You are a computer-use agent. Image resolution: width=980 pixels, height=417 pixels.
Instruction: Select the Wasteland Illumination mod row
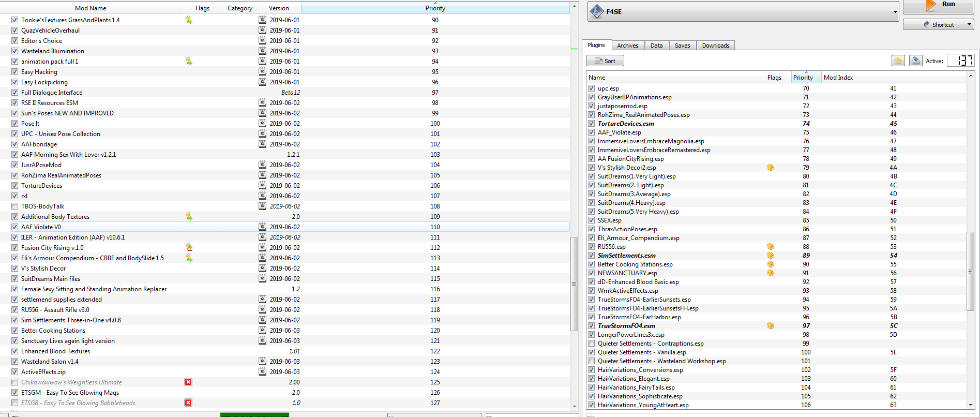coord(285,51)
